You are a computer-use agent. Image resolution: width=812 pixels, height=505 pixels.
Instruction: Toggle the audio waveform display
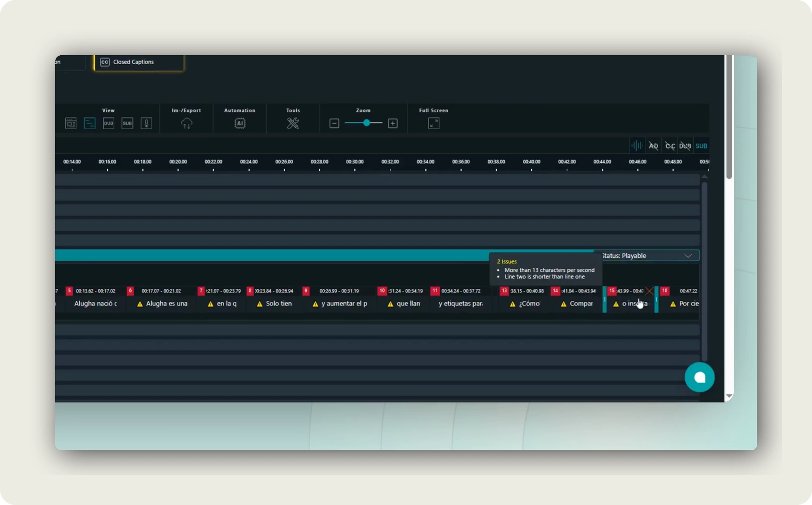click(x=637, y=146)
